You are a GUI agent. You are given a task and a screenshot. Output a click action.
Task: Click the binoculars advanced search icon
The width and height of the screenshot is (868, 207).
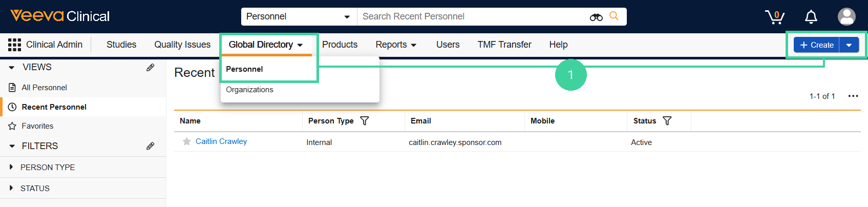596,17
